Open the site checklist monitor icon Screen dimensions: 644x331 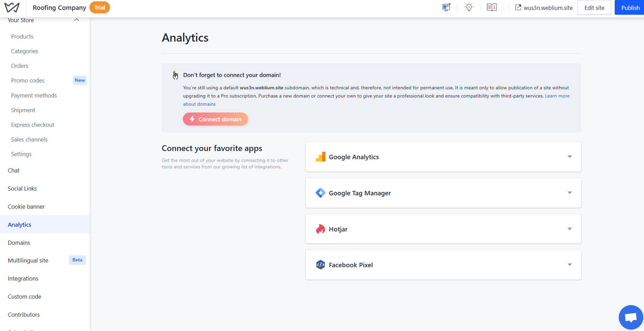tap(446, 7)
